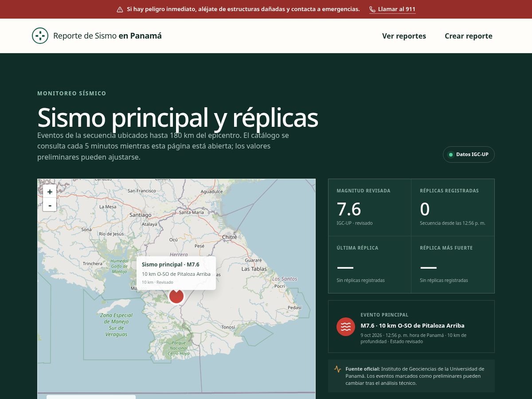Click the red epicenter marker on map
This screenshot has height=399, width=532.
click(176, 296)
